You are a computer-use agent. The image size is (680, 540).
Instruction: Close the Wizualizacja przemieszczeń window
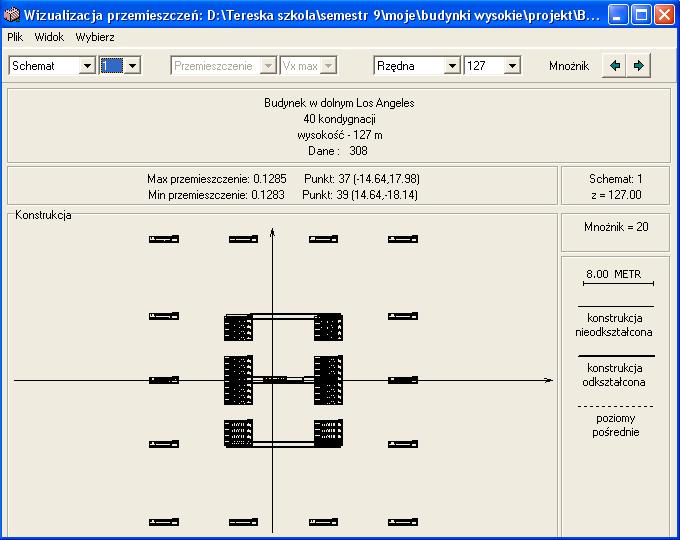664,15
